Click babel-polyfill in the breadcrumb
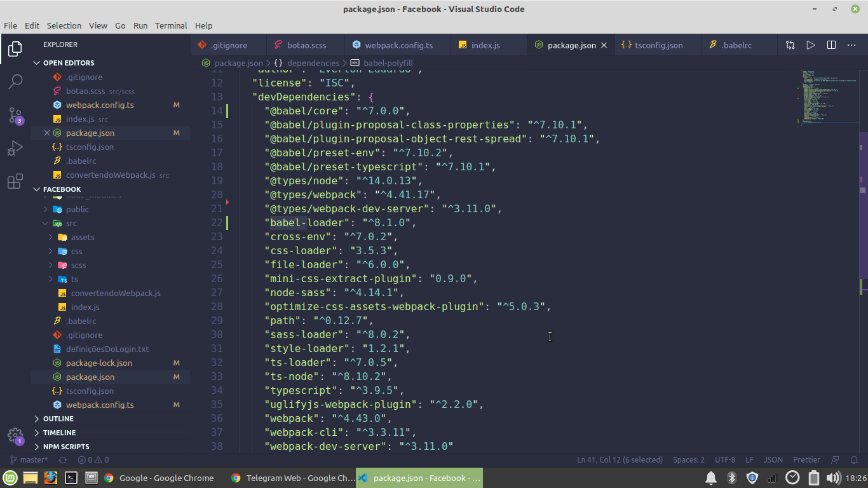Viewport: 868px width, 488px height. pyautogui.click(x=388, y=63)
